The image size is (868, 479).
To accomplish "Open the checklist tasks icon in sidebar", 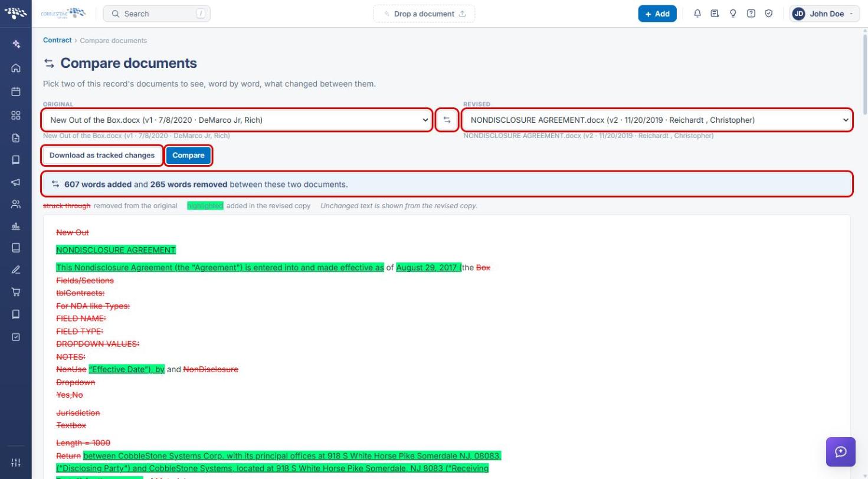I will pyautogui.click(x=16, y=337).
